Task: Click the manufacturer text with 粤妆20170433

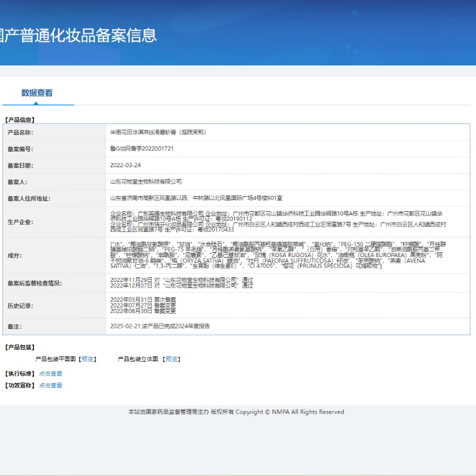Action: 278,227
